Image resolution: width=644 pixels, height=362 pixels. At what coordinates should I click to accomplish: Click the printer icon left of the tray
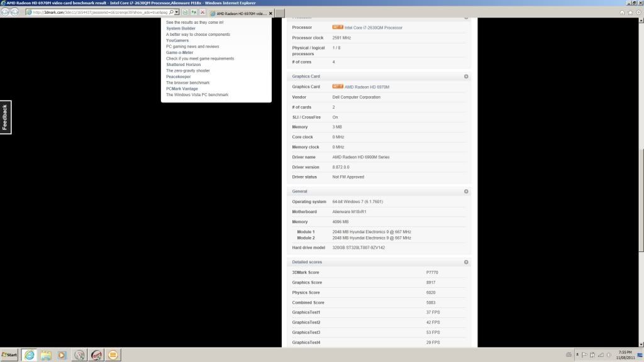(x=569, y=354)
